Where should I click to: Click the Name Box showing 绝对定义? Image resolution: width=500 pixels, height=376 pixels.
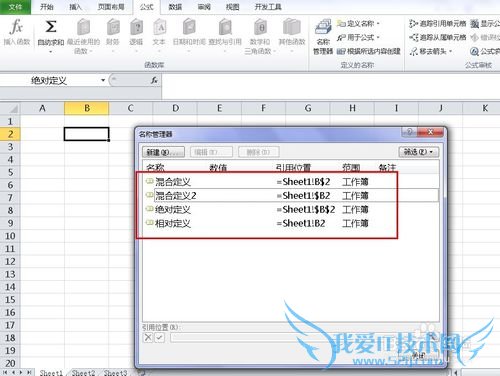pyautogui.click(x=49, y=80)
